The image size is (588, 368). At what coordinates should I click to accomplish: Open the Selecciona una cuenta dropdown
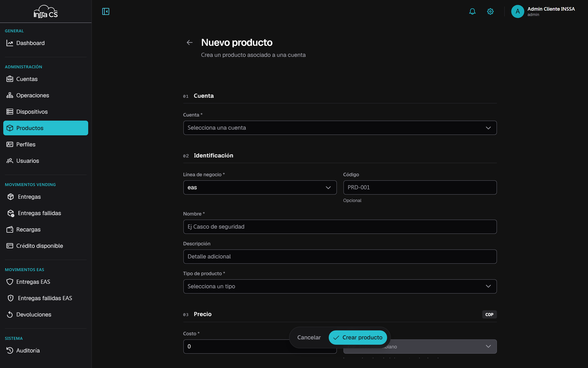coord(340,128)
